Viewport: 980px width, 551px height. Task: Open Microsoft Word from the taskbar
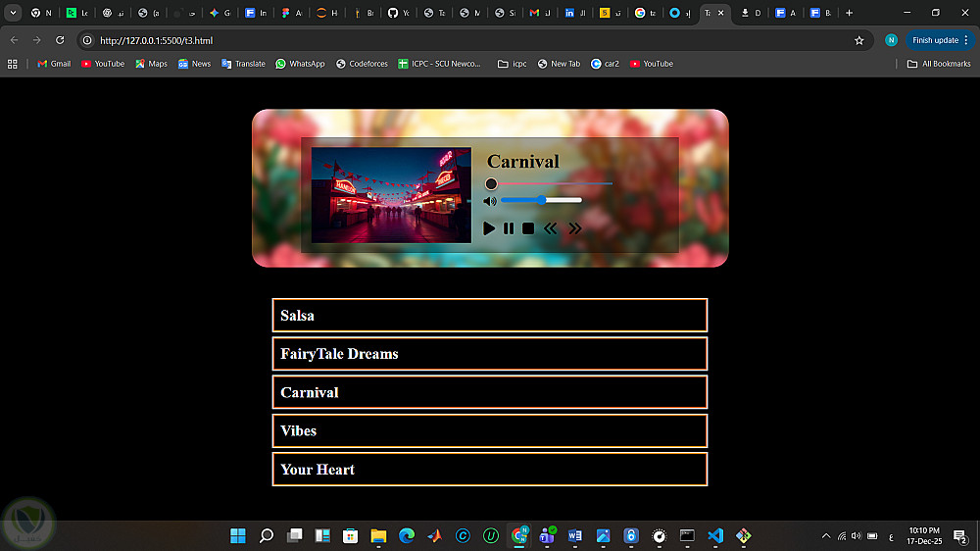(575, 535)
